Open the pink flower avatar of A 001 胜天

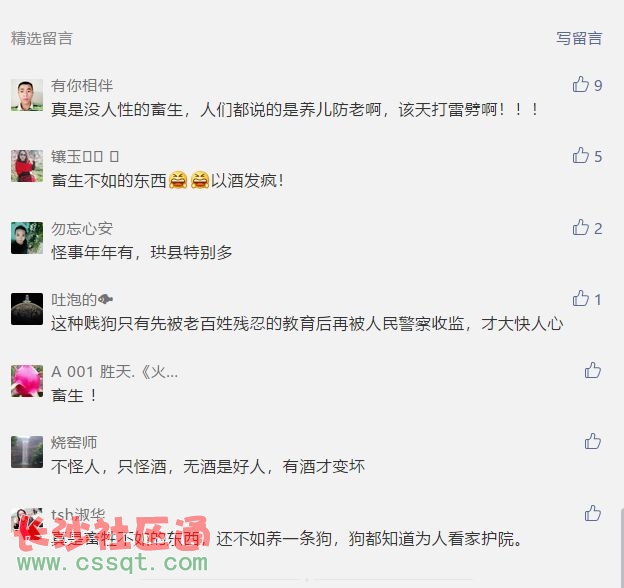tap(27, 381)
